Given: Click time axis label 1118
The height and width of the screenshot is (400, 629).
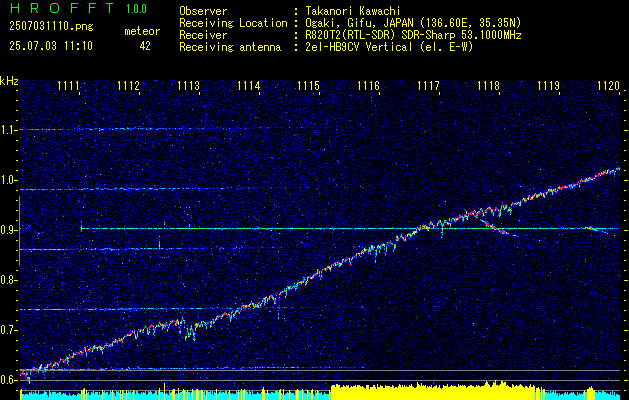Looking at the screenshot, I should point(488,85).
